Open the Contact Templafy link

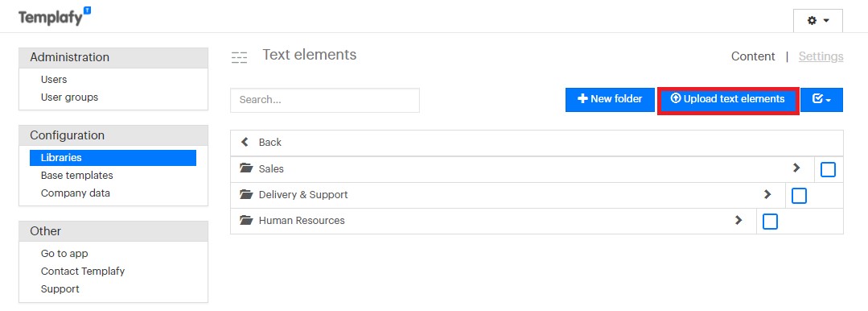[83, 271]
